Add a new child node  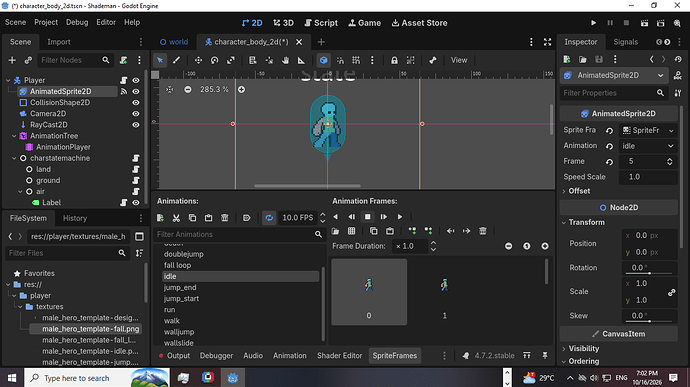12,60
